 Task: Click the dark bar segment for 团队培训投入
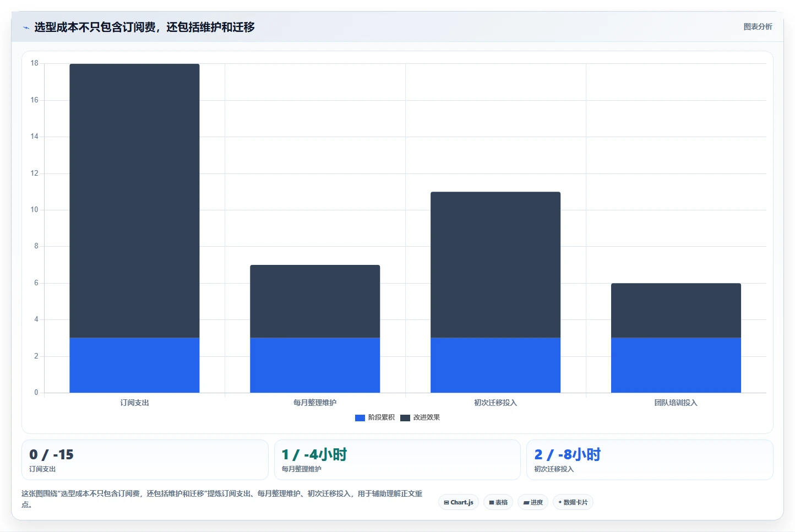tap(676, 310)
